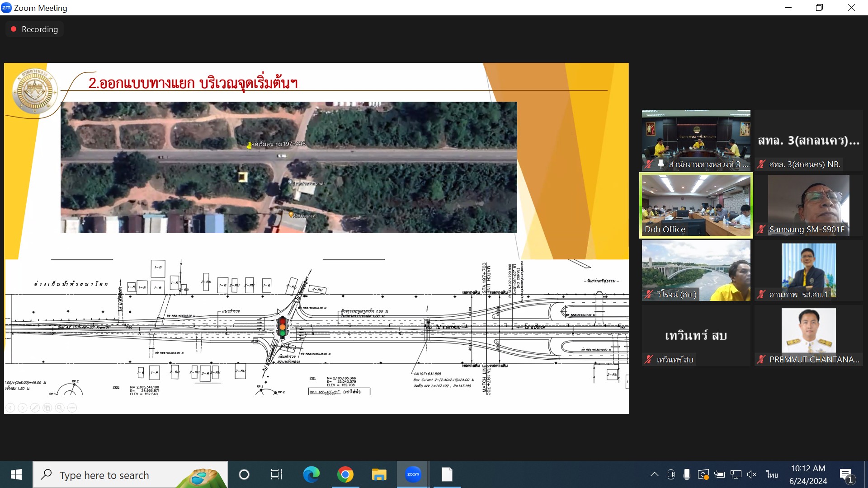Image resolution: width=868 pixels, height=488 pixels.
Task: Select Doh Office participant video tile
Action: [x=696, y=206]
